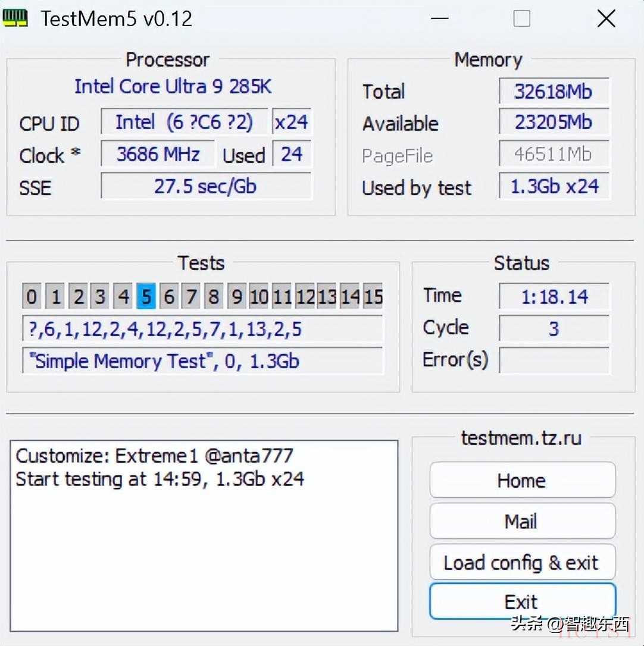Screen dimensions: 644x646
Task: Click the TestMem5 app icon in title bar
Action: [16, 18]
